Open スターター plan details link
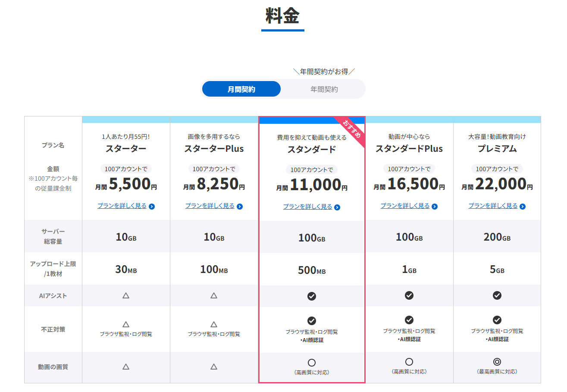Viewport: 567px width, 392px height. click(x=122, y=206)
